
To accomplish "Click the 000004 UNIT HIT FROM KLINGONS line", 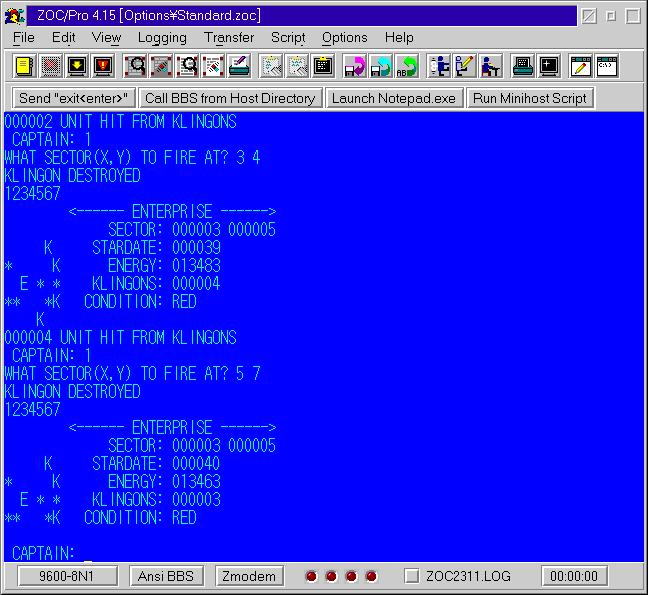I will tap(120, 338).
